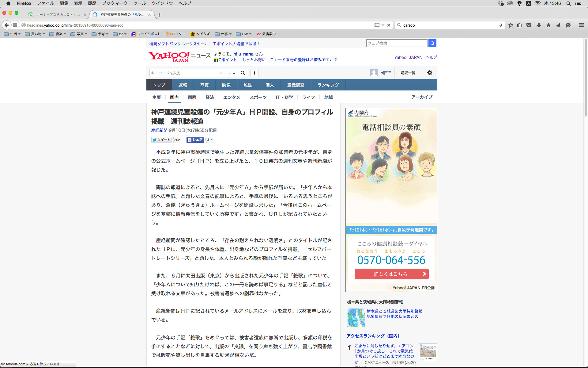Expand the 仕事 bookmarks folder
This screenshot has height=368, width=588.
(223, 34)
